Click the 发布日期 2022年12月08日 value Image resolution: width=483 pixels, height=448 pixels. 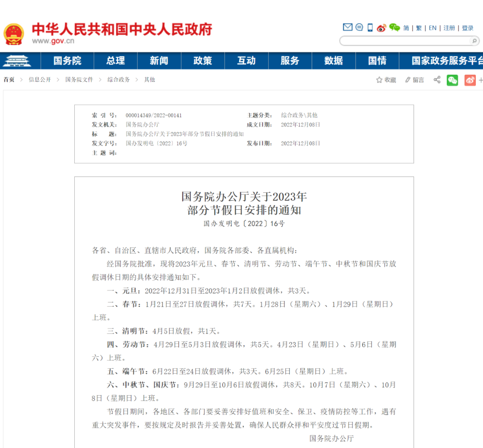(301, 144)
